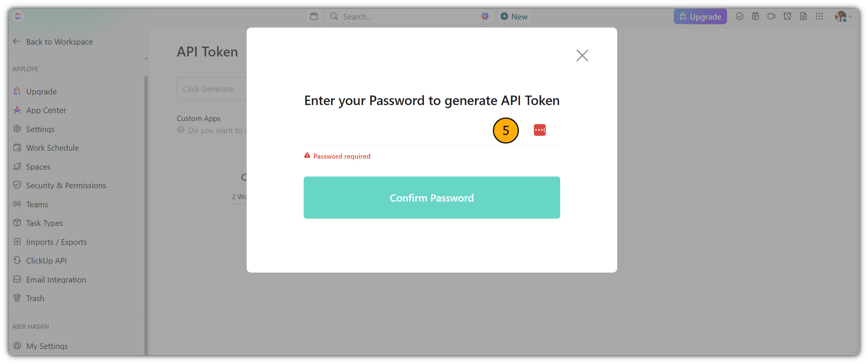Open the notepad icon in header
Image resolution: width=868 pixels, height=364 pixels.
coord(755,16)
